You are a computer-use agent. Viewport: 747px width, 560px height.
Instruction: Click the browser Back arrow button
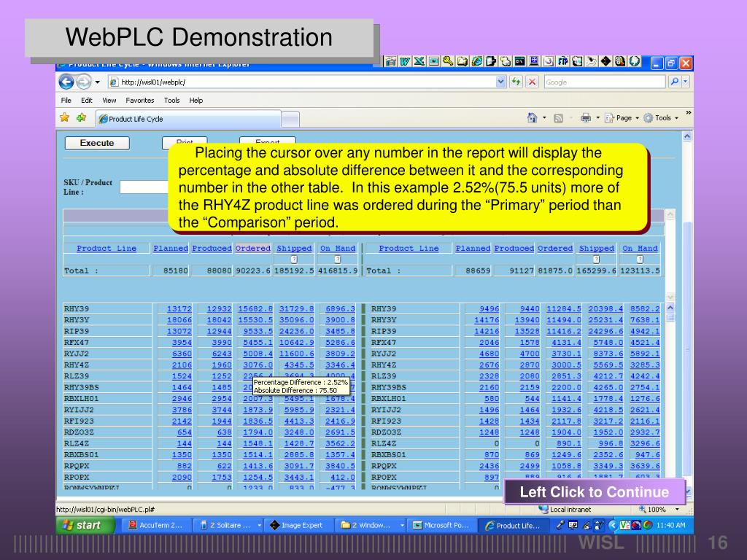click(x=66, y=82)
